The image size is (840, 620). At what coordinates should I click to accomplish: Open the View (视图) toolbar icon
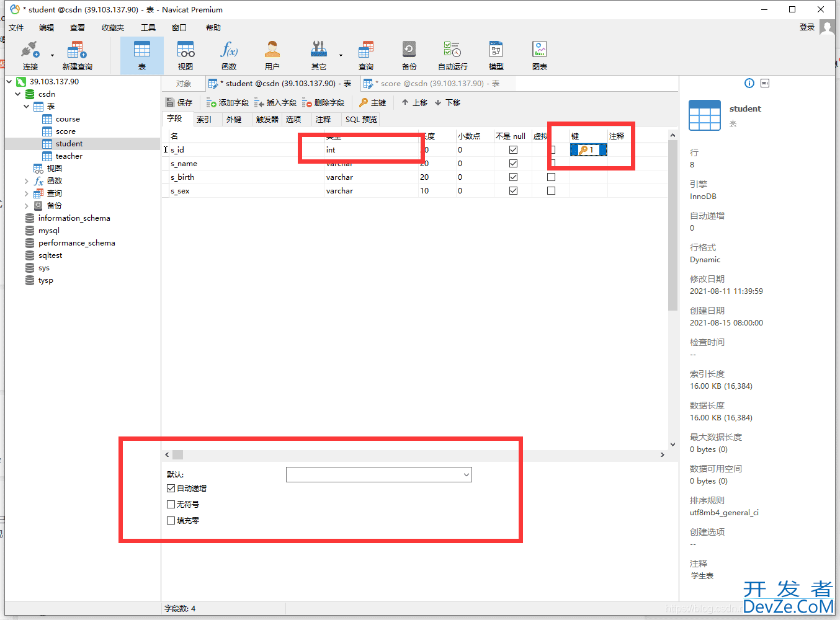[185, 55]
